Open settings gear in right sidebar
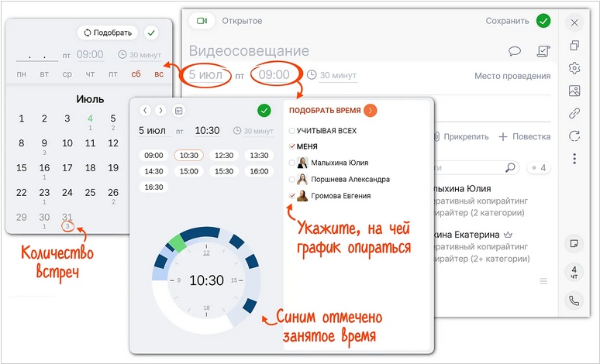This screenshot has height=364, width=600. click(x=574, y=68)
